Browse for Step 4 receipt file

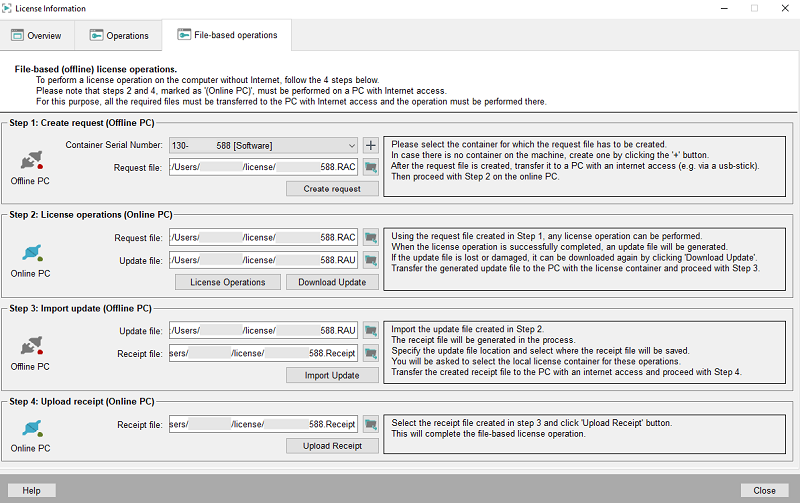[x=371, y=424]
